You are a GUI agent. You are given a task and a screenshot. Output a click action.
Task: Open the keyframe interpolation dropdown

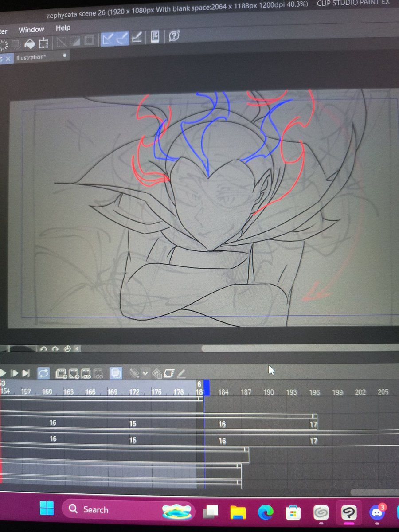coord(145,374)
